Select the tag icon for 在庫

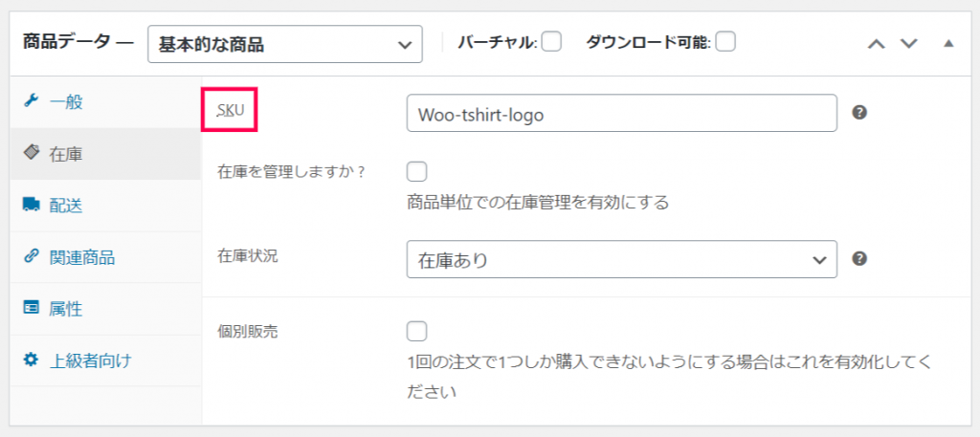[x=31, y=153]
